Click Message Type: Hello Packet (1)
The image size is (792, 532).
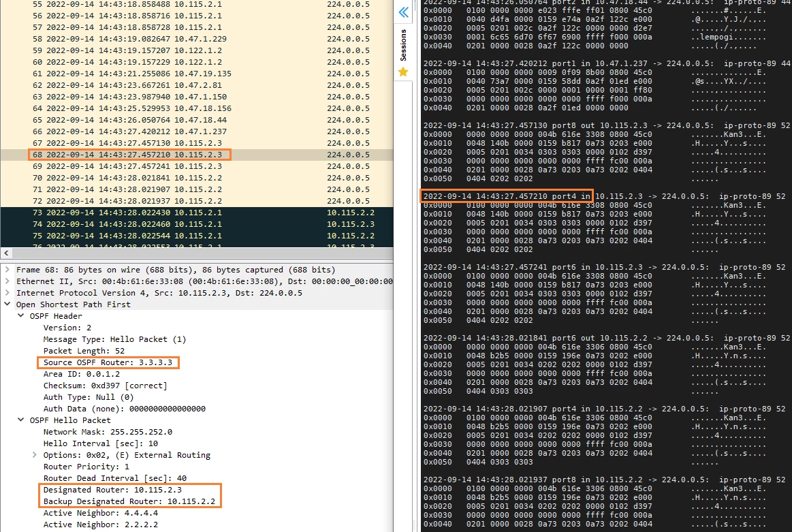pyautogui.click(x=114, y=339)
